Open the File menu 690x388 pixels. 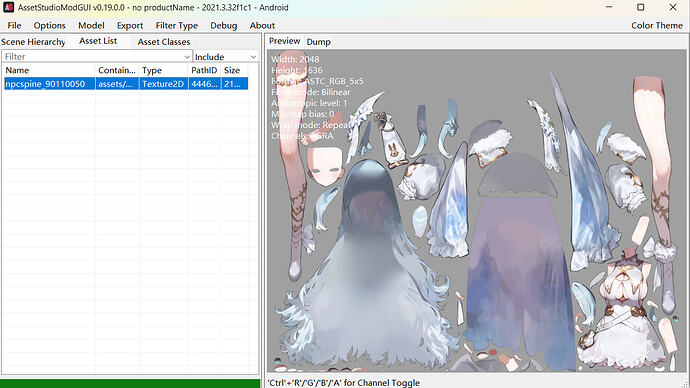14,26
